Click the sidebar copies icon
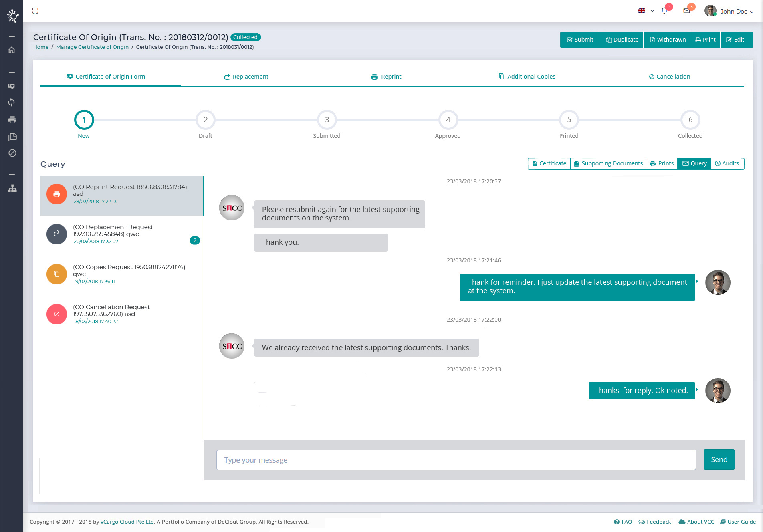The image size is (763, 532). [x=12, y=137]
